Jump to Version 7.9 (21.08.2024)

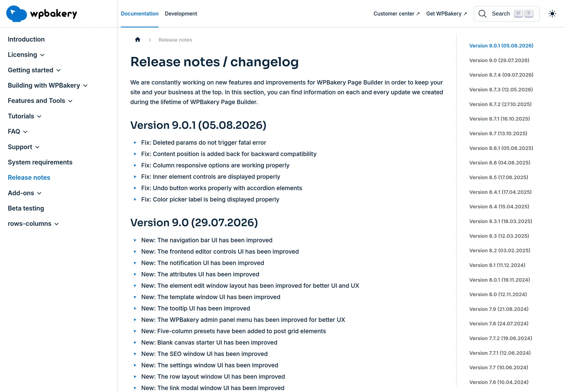499,309
